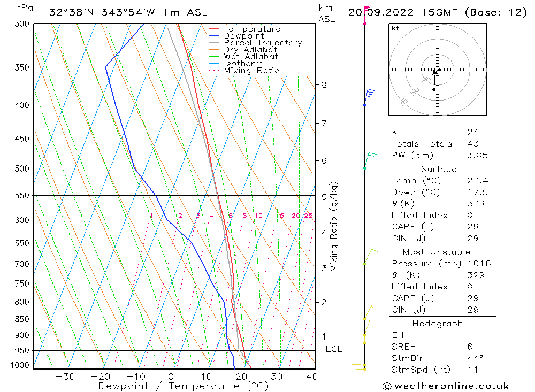Image resolution: width=535 pixels, height=392 pixels.
Task: Click the 5 km altitude label
Action: point(324,197)
